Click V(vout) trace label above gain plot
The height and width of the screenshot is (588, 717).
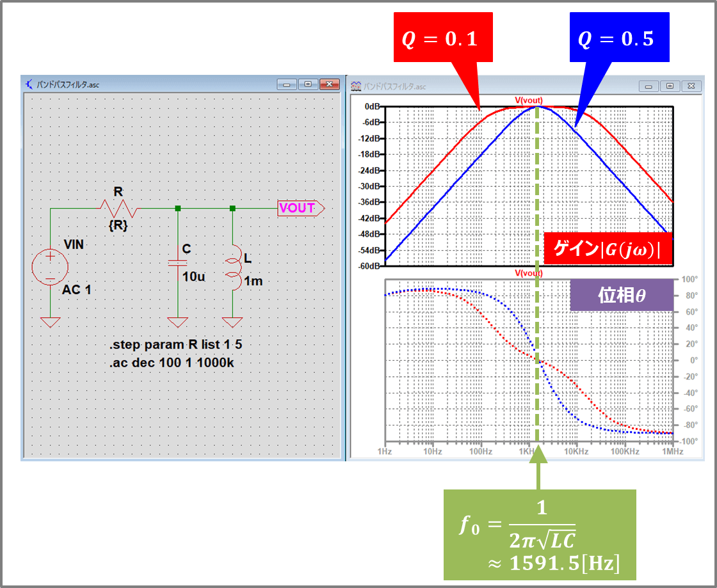tap(528, 100)
